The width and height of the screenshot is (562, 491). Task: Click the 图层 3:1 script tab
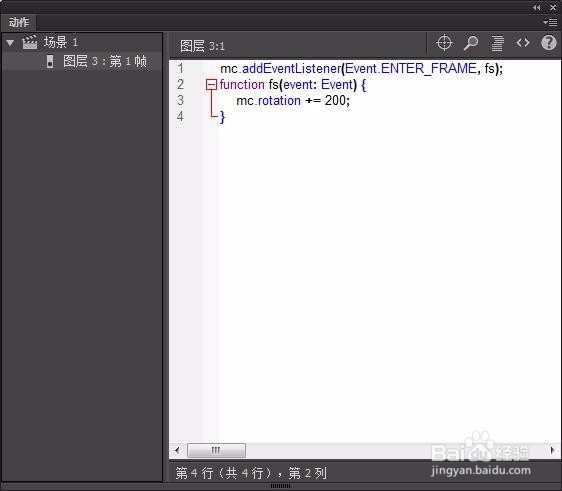pyautogui.click(x=202, y=46)
